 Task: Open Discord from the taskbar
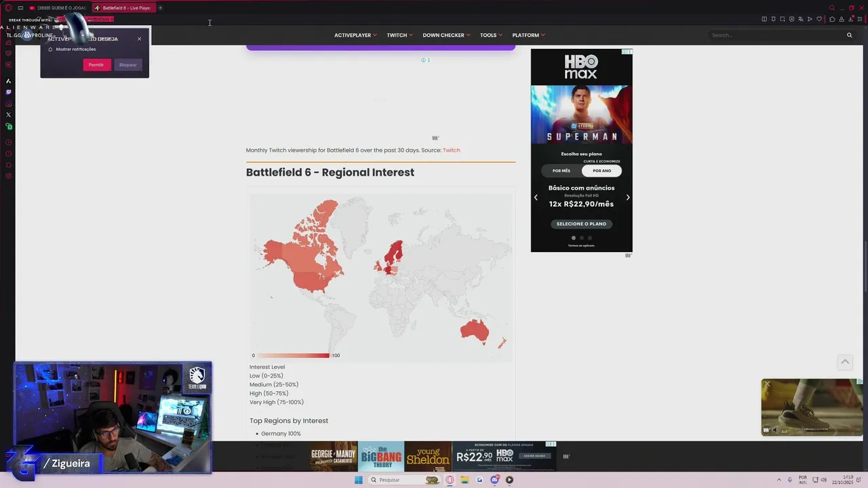[x=494, y=480]
